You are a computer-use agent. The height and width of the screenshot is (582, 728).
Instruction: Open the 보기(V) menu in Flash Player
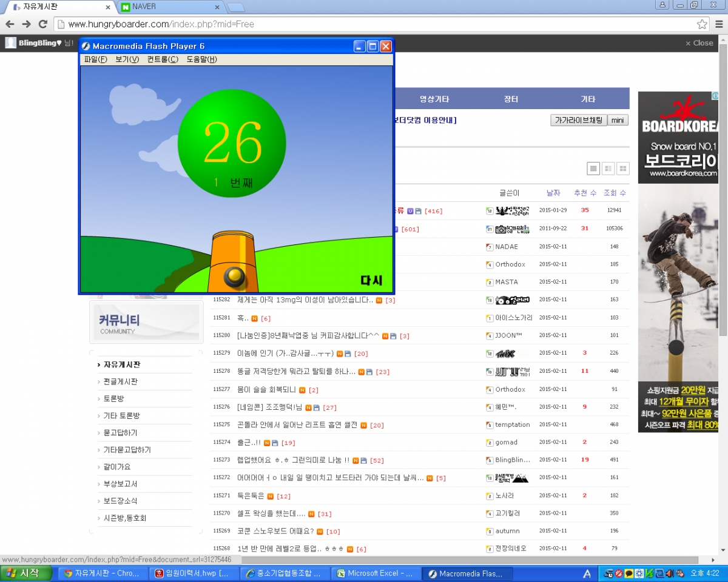[127, 59]
